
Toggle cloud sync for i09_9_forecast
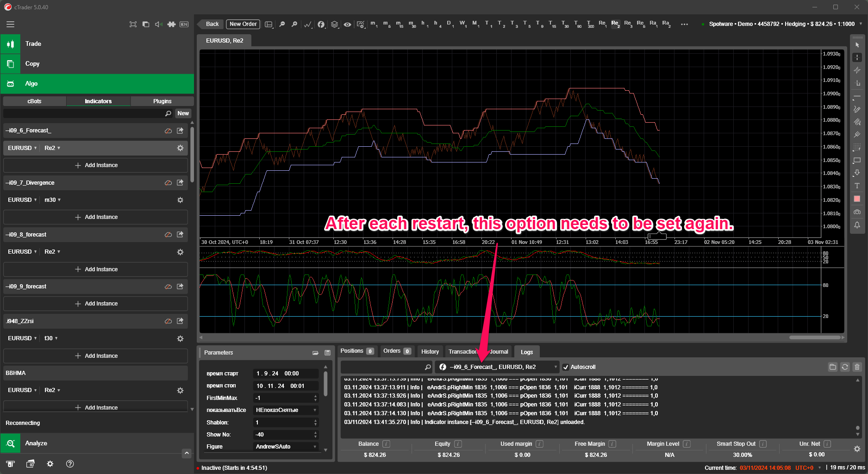pyautogui.click(x=168, y=287)
